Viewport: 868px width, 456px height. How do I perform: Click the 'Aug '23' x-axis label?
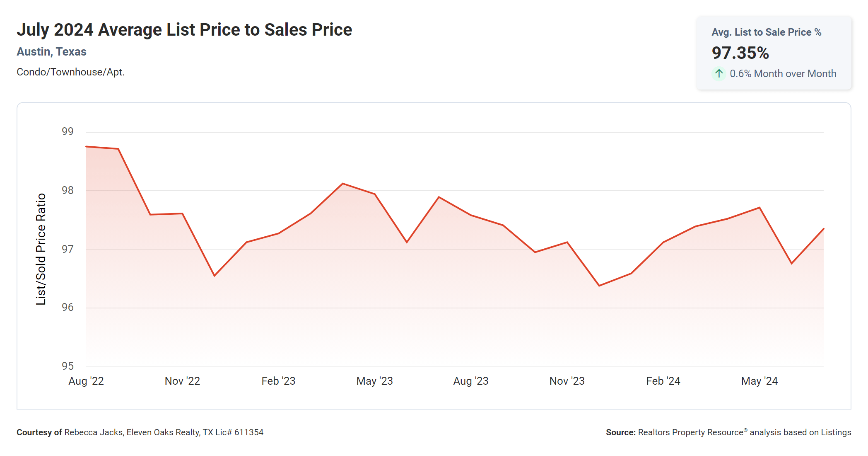click(471, 381)
